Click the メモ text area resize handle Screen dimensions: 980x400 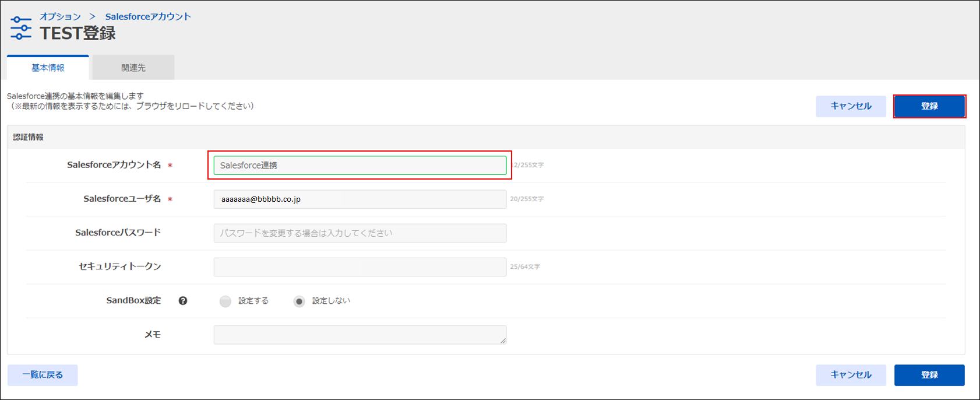pyautogui.click(x=503, y=341)
